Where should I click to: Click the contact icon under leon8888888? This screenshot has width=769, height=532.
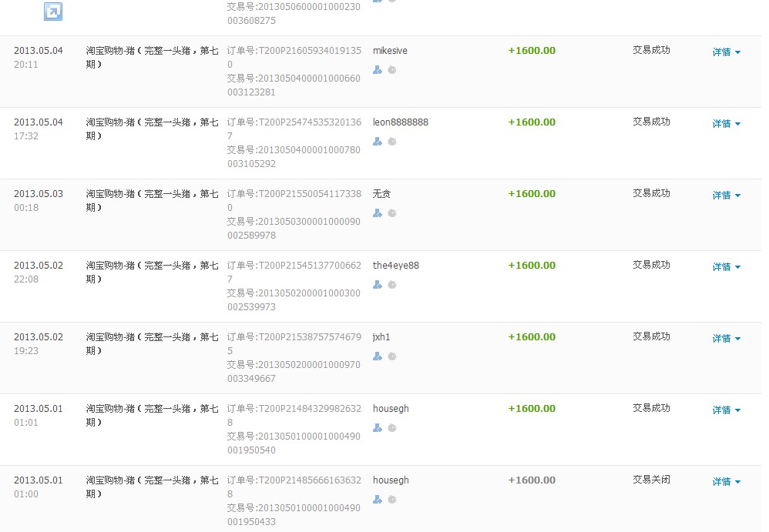[x=377, y=142]
